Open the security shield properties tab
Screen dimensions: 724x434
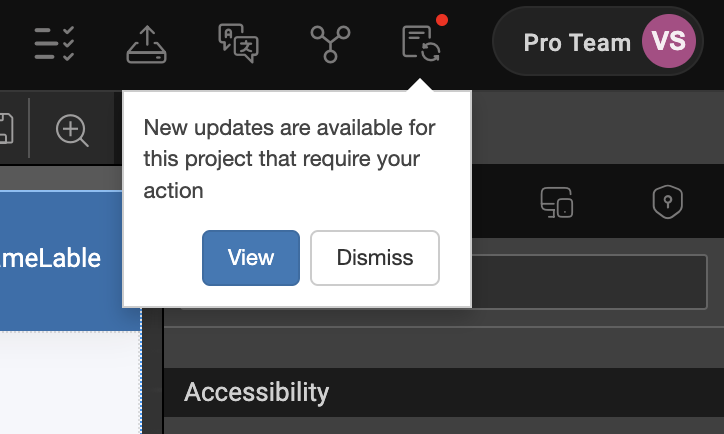pyautogui.click(x=667, y=202)
